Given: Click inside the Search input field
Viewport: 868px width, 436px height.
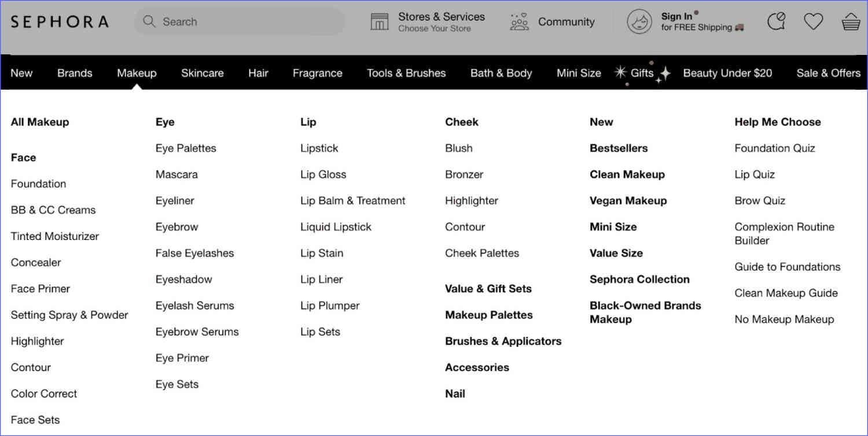Looking at the screenshot, I should 231,21.
